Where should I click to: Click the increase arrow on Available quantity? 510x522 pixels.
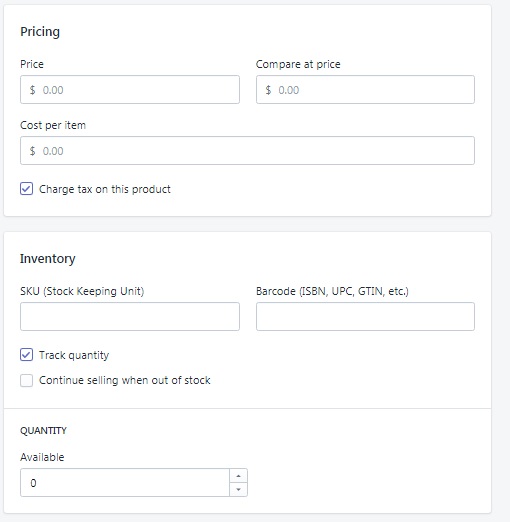pos(238,476)
